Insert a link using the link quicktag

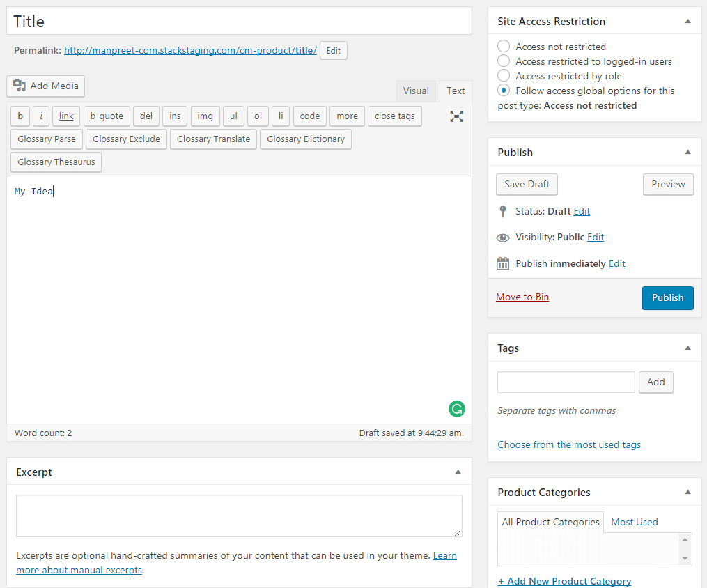[66, 116]
